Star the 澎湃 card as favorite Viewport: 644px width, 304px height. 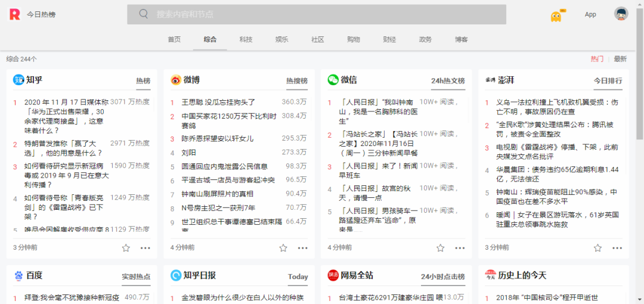click(x=597, y=248)
